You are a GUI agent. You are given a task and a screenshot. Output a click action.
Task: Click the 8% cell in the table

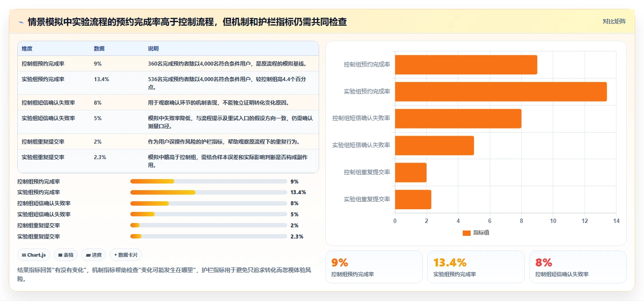tap(98, 103)
